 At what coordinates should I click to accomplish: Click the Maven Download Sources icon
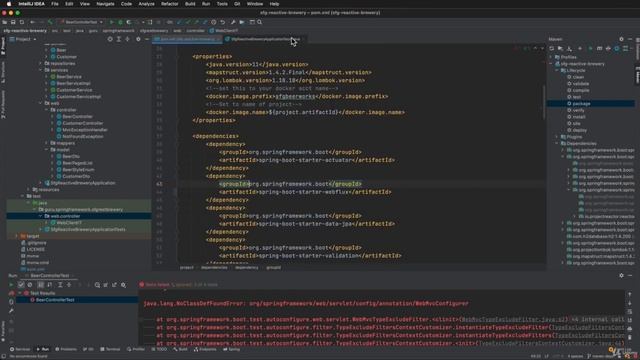point(570,49)
